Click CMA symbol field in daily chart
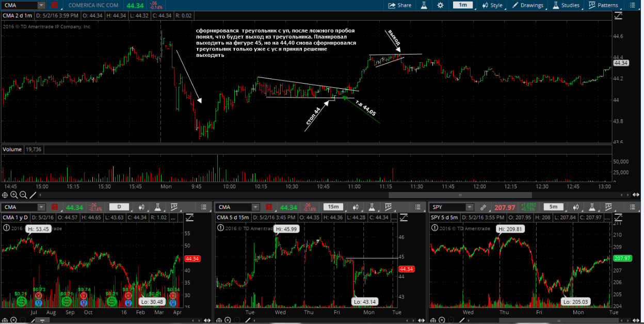The height and width of the screenshot is (324, 644). pyautogui.click(x=20, y=207)
